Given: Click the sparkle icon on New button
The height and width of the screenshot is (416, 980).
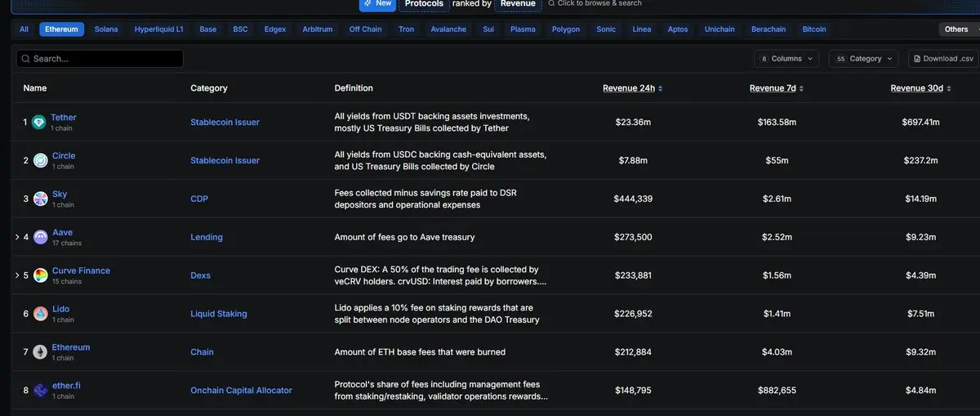Looking at the screenshot, I should [x=368, y=3].
